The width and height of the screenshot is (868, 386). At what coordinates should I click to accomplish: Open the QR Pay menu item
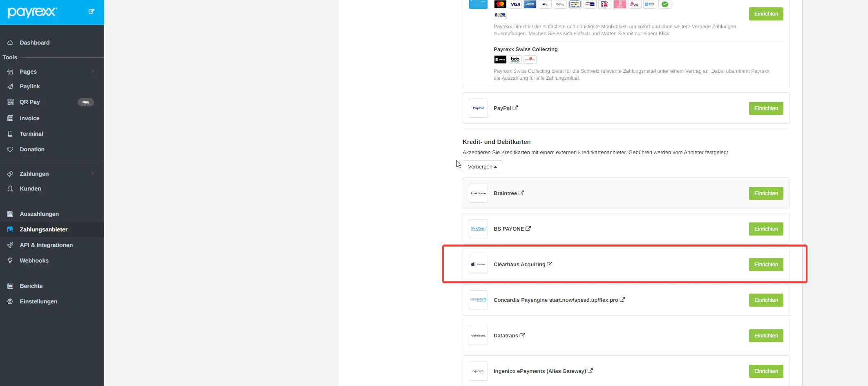pos(30,102)
